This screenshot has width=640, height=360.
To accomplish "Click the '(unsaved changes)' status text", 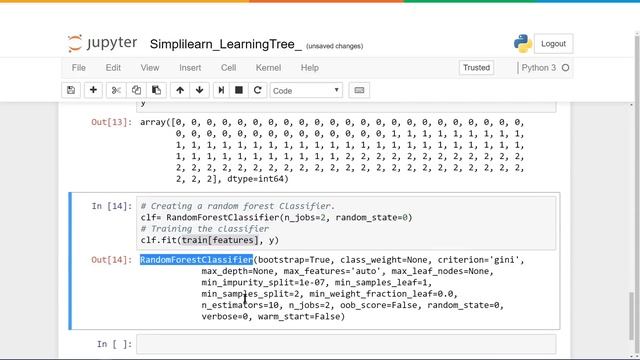I will 335,46.
